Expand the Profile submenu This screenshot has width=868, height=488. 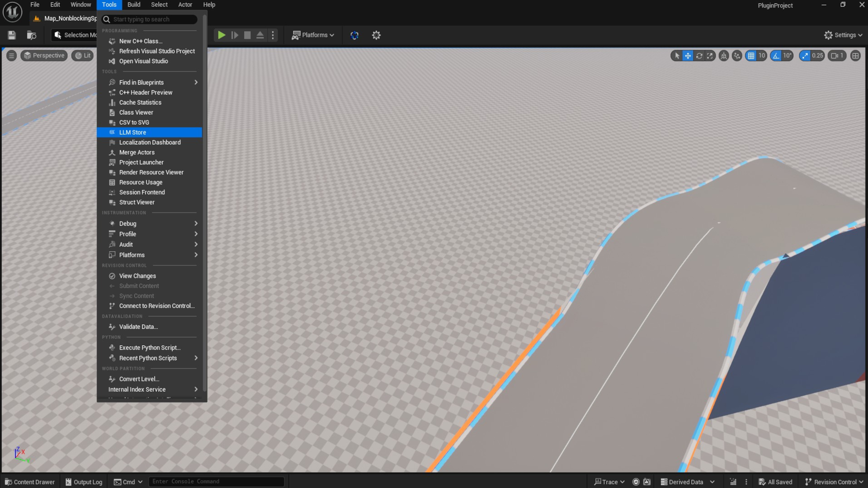coord(150,234)
